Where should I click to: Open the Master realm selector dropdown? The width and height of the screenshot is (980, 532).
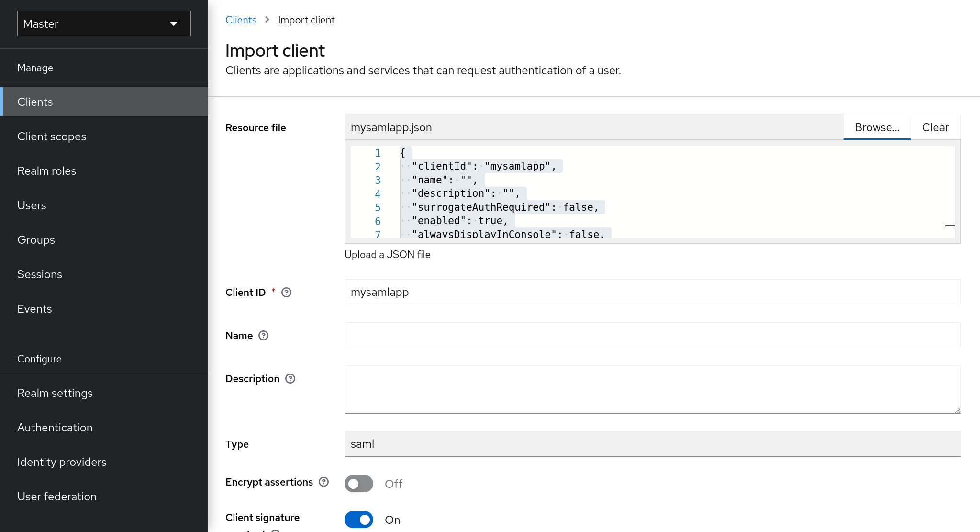pyautogui.click(x=103, y=23)
